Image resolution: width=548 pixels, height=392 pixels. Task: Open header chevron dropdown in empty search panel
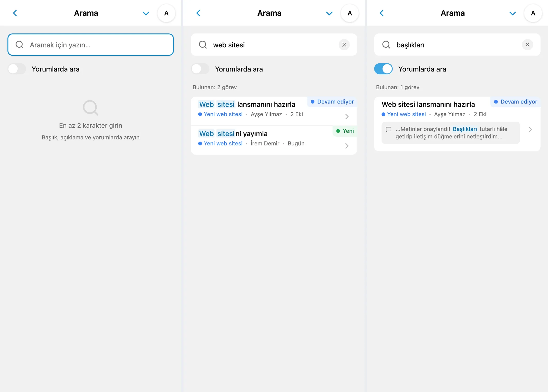146,13
